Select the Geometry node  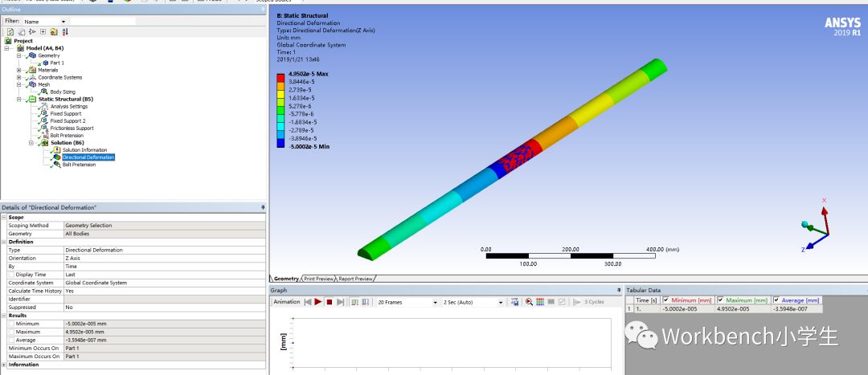click(49, 55)
